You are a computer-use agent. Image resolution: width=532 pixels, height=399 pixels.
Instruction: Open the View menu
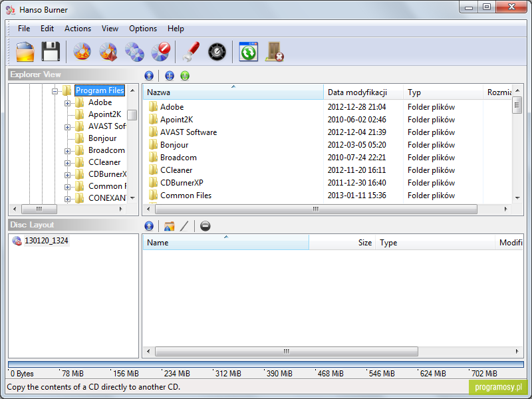pos(110,29)
